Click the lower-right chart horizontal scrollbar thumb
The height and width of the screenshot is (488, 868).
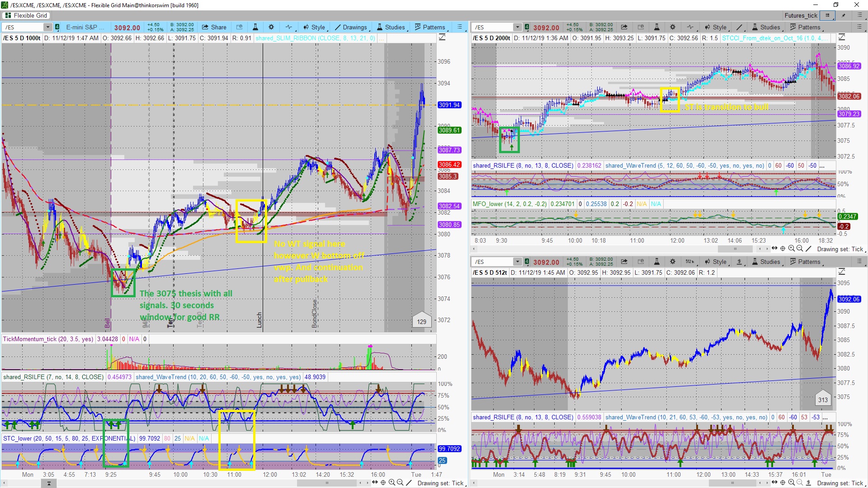tap(732, 483)
